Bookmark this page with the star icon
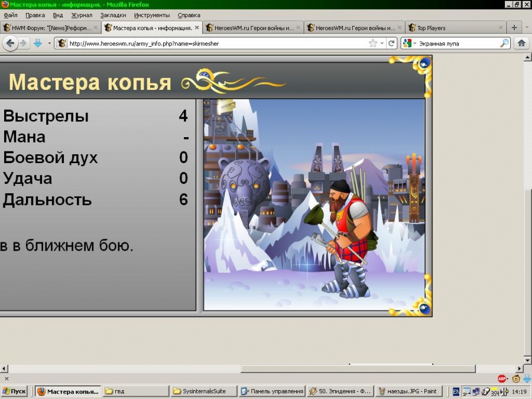 click(373, 43)
